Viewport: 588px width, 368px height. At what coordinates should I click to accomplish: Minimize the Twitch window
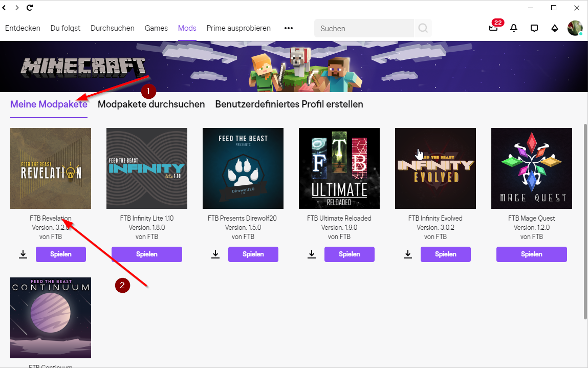coord(531,8)
